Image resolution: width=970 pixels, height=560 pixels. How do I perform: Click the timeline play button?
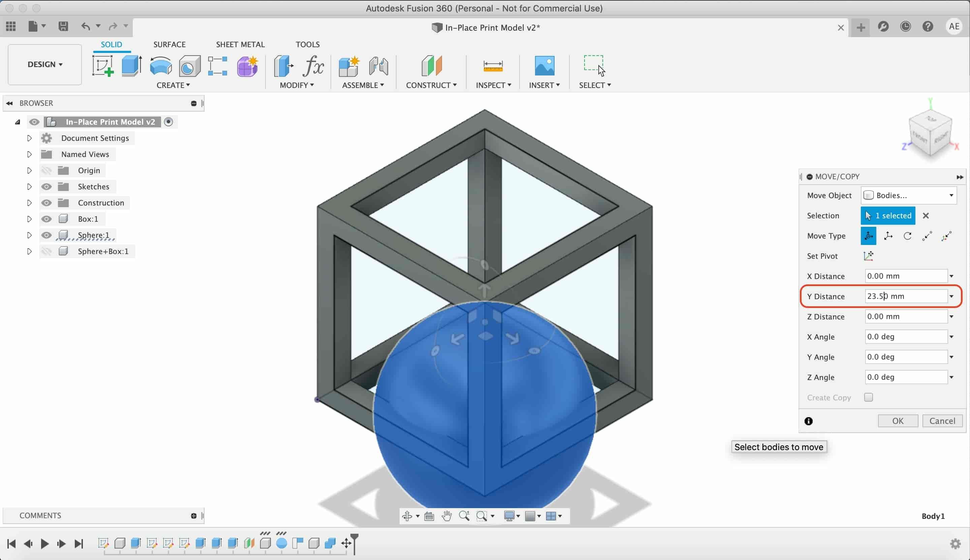click(x=44, y=543)
